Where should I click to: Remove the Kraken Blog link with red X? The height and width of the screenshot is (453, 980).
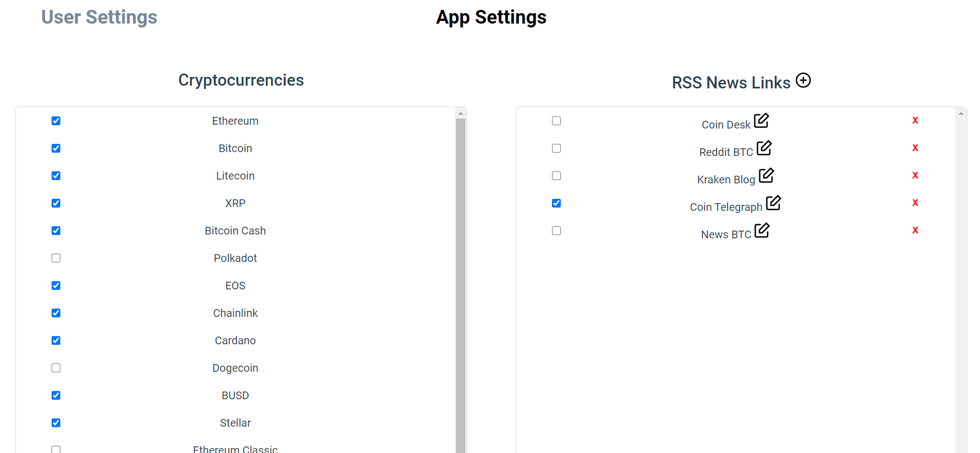click(x=915, y=175)
